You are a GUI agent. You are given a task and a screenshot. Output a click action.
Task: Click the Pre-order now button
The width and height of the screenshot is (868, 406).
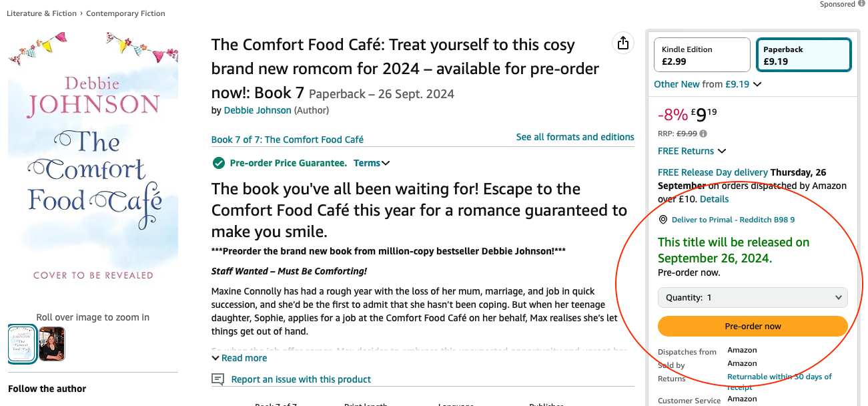click(753, 326)
